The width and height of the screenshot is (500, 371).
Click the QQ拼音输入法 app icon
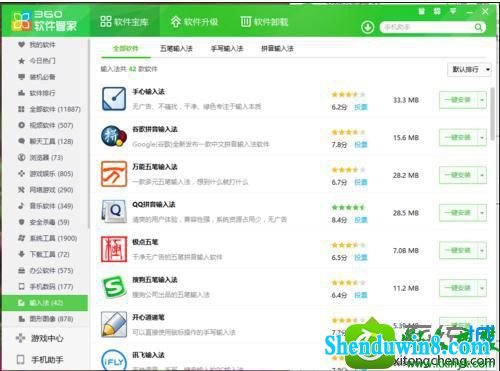pyautogui.click(x=114, y=211)
